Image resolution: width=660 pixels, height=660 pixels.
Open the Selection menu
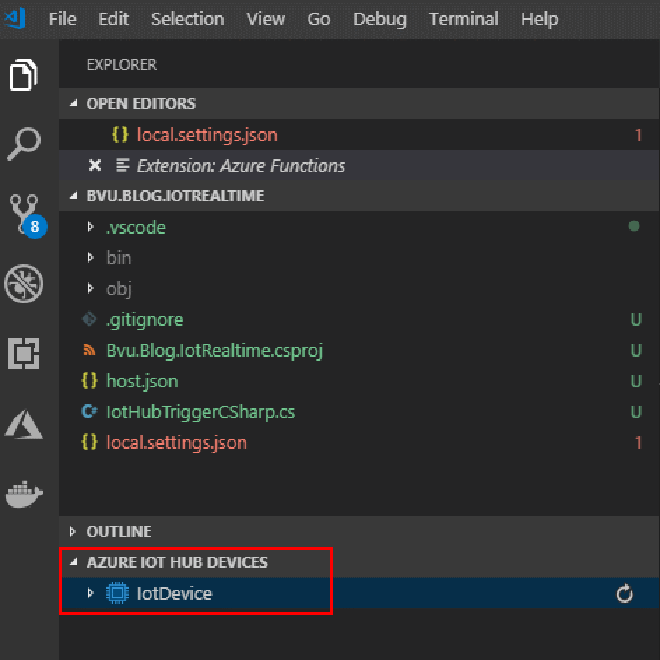coord(187,19)
